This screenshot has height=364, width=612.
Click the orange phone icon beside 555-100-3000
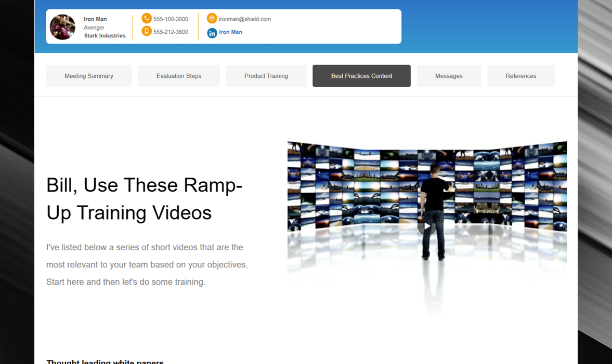[x=146, y=18]
